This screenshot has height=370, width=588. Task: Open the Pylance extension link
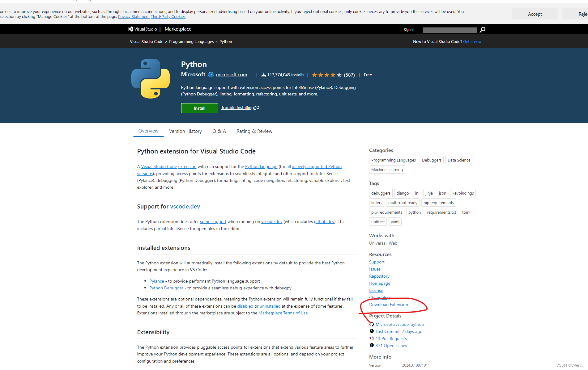[157, 281]
